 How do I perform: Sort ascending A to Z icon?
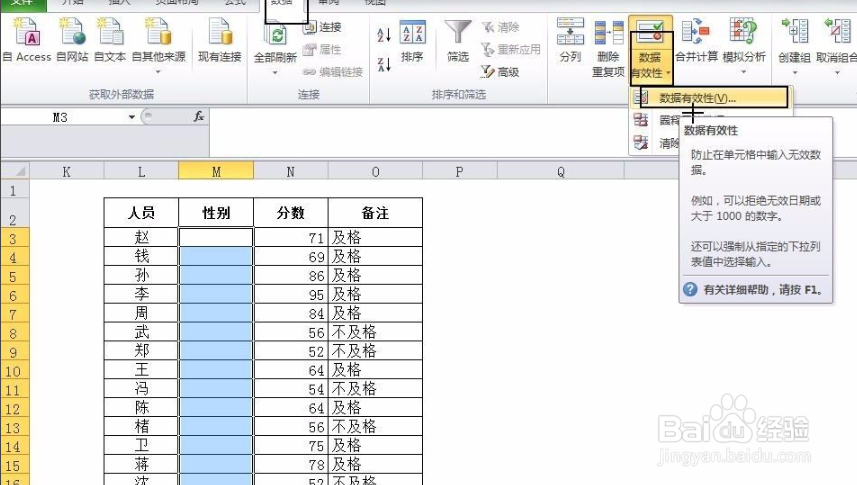(384, 35)
